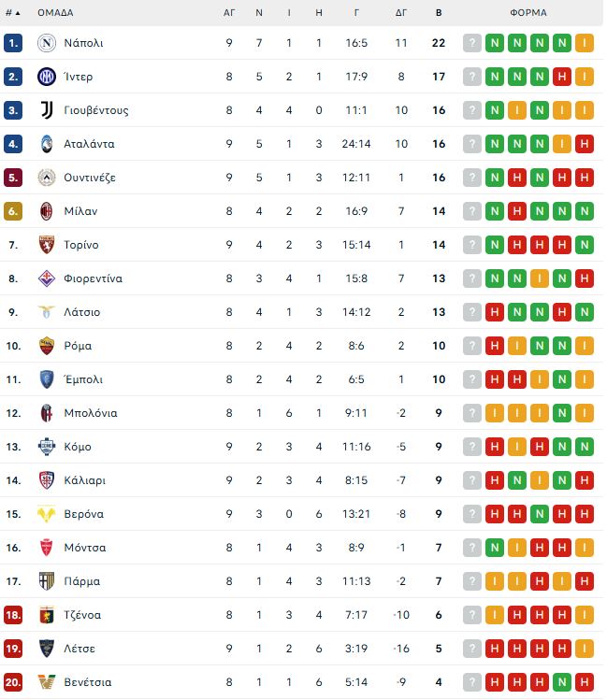Click Napoli's grey upcoming match question badge
The width and height of the screenshot is (607, 700).
[472, 43]
